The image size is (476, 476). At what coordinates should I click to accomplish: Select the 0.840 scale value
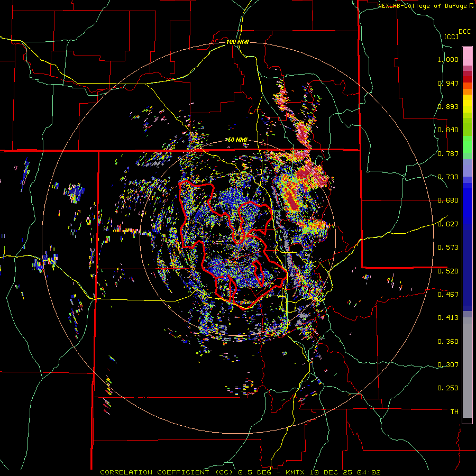(x=448, y=130)
